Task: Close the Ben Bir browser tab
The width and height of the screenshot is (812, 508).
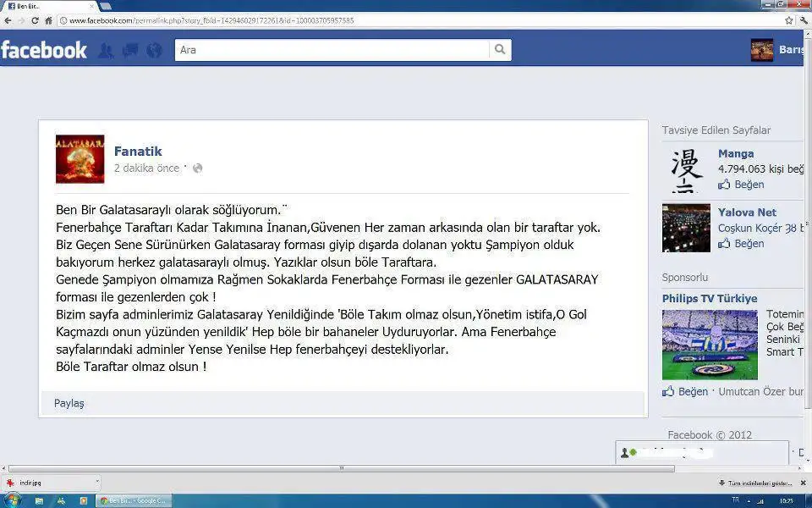Action: pos(92,6)
